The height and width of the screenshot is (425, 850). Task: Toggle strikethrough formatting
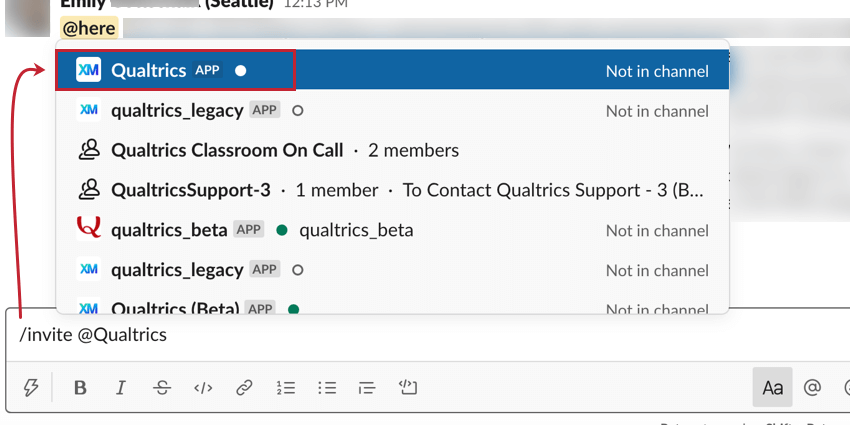(x=162, y=388)
